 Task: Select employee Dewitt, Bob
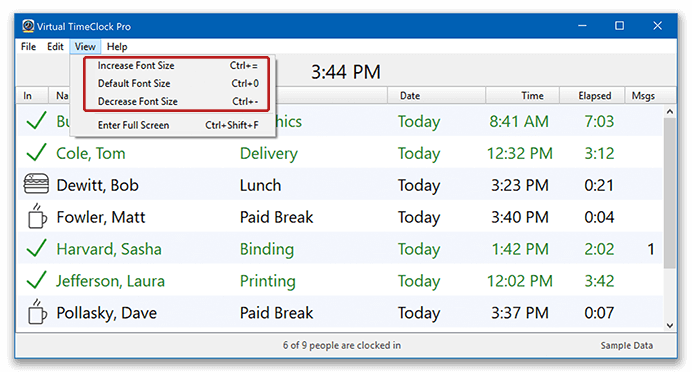click(x=98, y=185)
